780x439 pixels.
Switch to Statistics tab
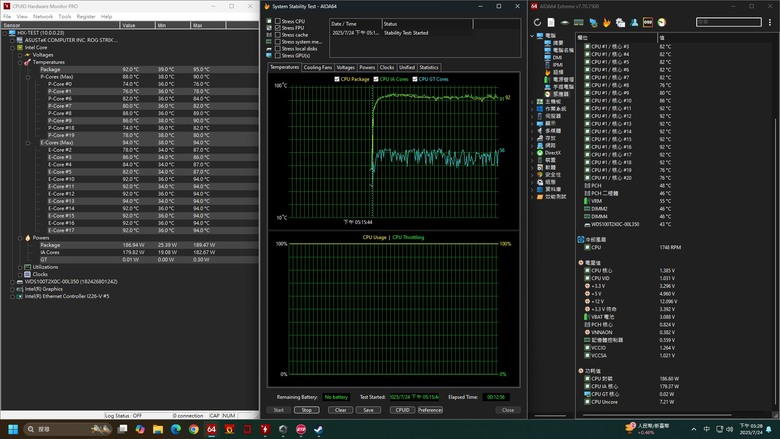coord(429,67)
